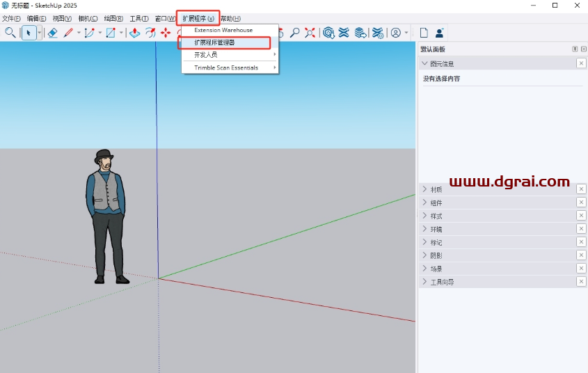588x373 pixels.
Task: Open the 帮助(H) menu
Action: 230,18
